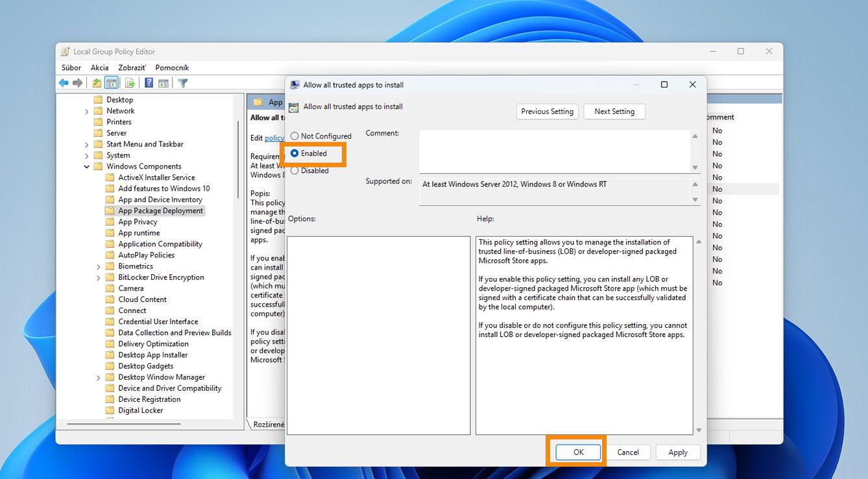Click inside the Comment text box
Viewport: 868px width, 479px height.
coord(555,151)
